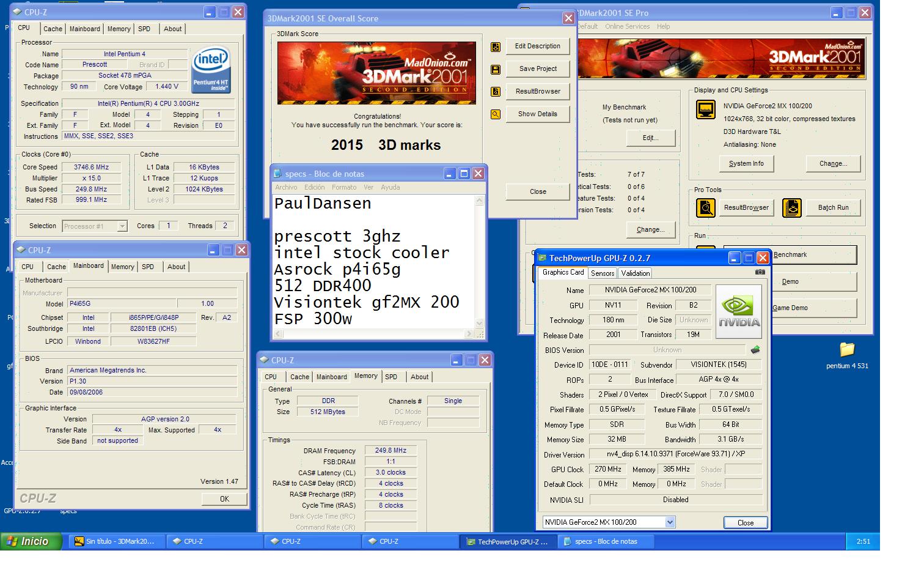This screenshot has height=578, width=924.
Task: Click the GPU-Z title bar icon
Action: [542, 258]
